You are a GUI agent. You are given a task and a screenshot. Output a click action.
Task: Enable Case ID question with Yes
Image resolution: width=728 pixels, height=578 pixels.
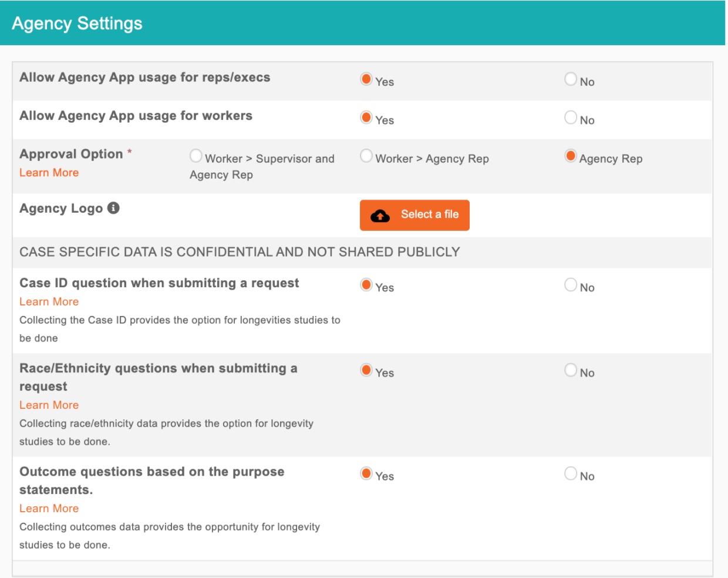pyautogui.click(x=366, y=285)
